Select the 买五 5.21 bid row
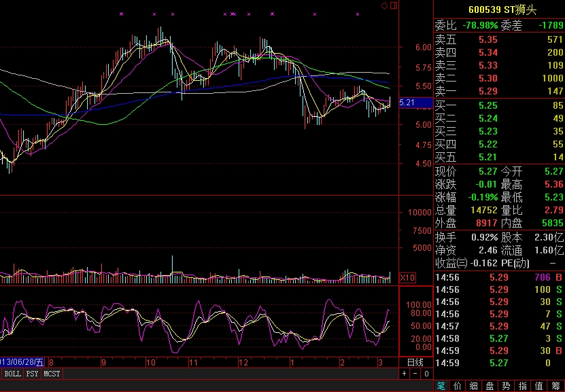565x392 pixels. (x=499, y=158)
